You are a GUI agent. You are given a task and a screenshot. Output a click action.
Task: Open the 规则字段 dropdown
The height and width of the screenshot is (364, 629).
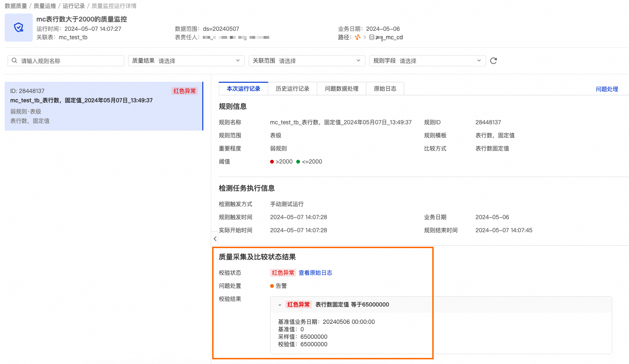coord(428,61)
